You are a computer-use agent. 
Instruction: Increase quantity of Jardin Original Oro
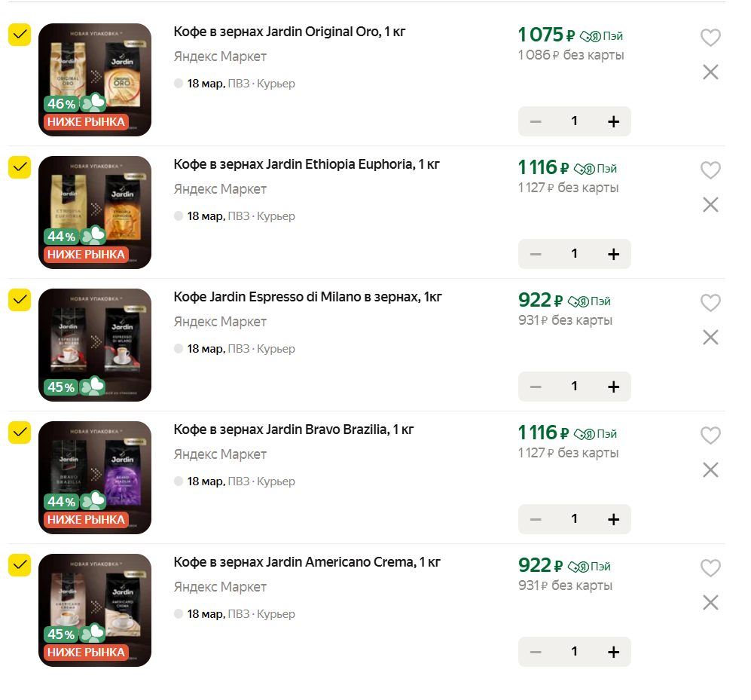613,121
